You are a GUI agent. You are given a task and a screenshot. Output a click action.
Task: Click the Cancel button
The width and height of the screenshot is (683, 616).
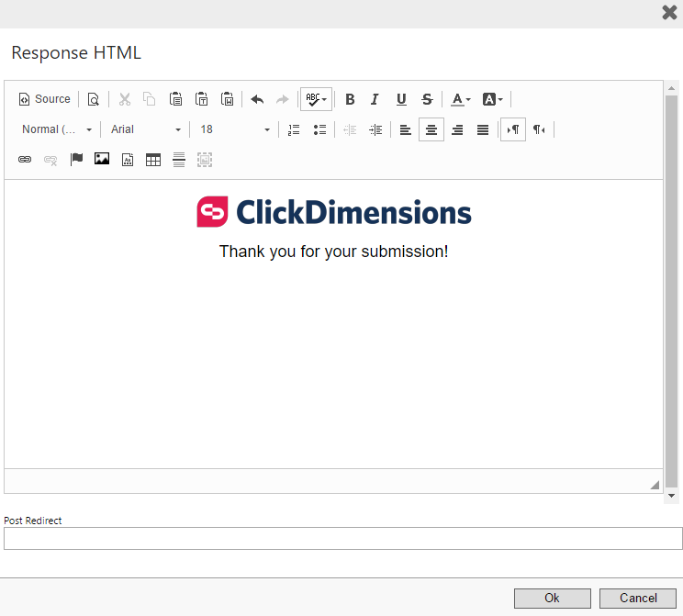tap(638, 599)
